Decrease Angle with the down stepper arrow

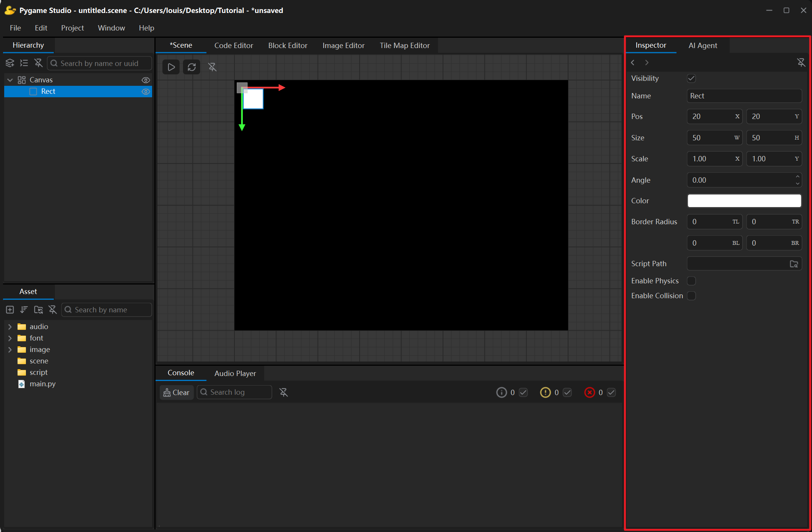798,183
